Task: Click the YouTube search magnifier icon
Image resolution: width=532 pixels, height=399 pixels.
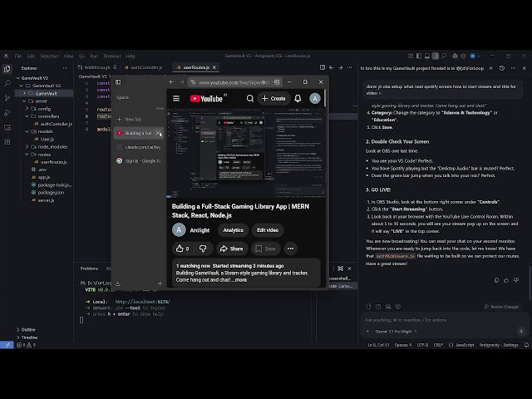Action: click(x=250, y=98)
